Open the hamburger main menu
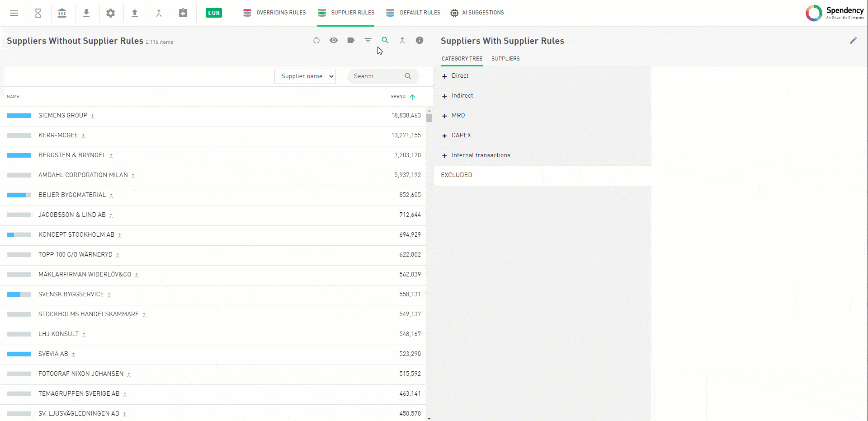The image size is (868, 421). pos(14,13)
